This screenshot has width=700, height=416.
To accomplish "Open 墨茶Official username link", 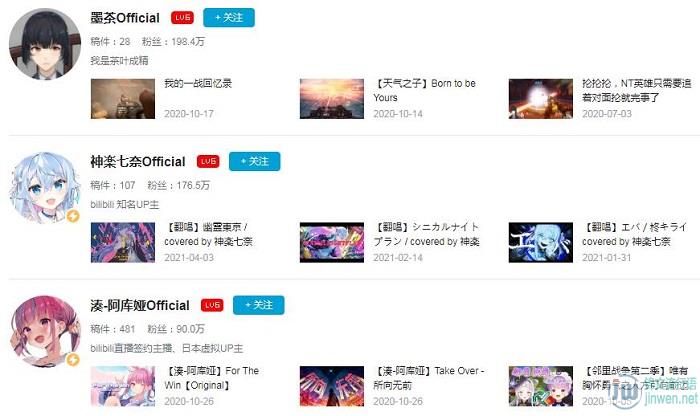I will tap(125, 18).
